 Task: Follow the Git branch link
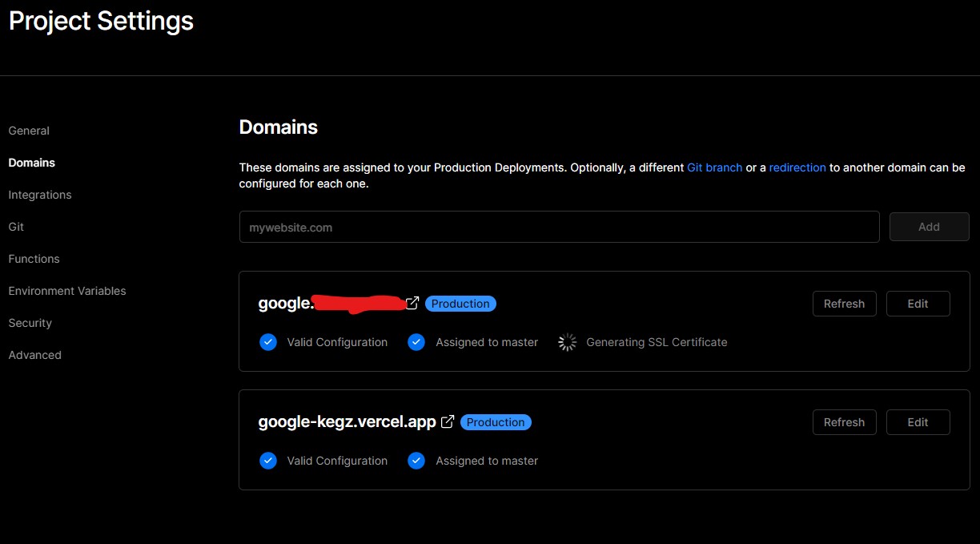(x=714, y=167)
